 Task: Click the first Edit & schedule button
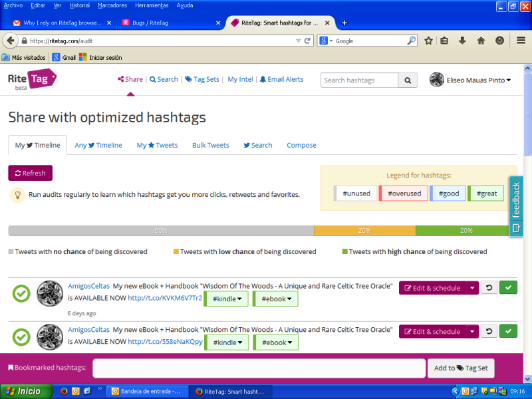tap(432, 288)
